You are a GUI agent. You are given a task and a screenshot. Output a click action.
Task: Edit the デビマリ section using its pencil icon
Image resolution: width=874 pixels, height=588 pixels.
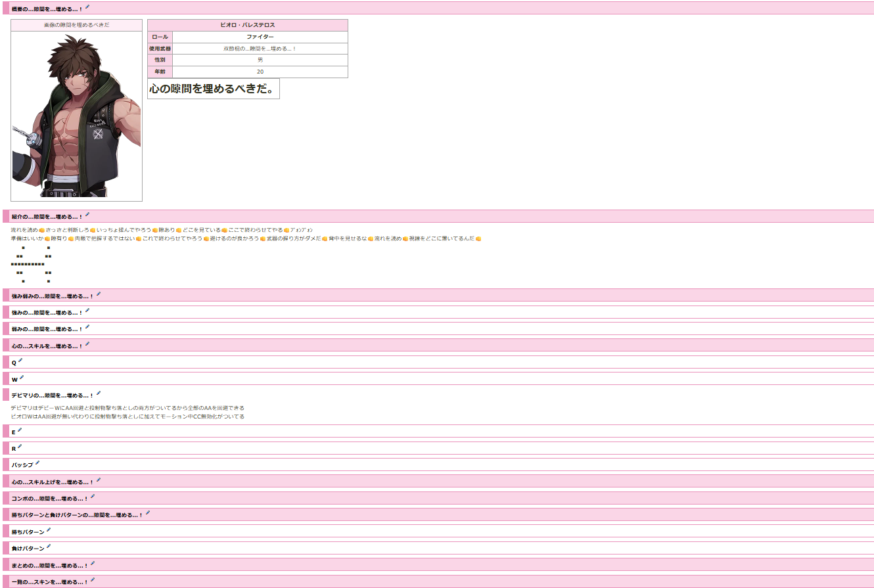pos(99,394)
